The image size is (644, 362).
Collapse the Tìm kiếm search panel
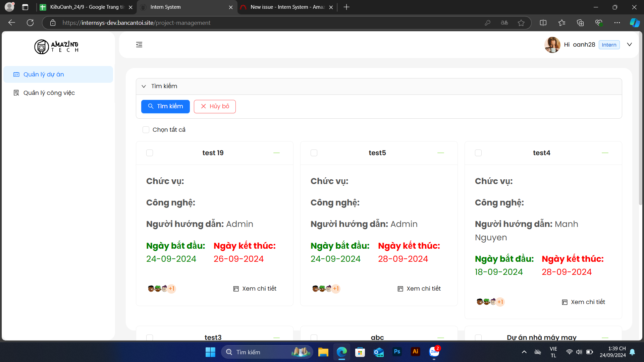[x=144, y=86]
